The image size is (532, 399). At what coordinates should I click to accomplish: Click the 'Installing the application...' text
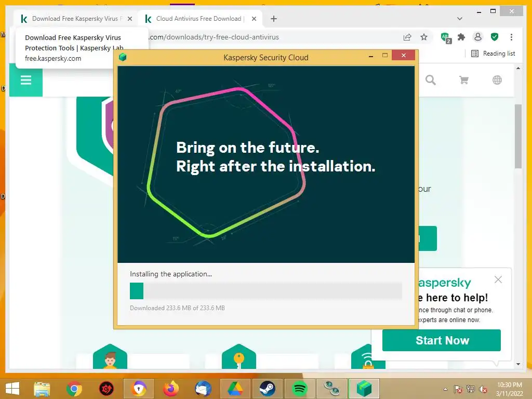pyautogui.click(x=170, y=274)
